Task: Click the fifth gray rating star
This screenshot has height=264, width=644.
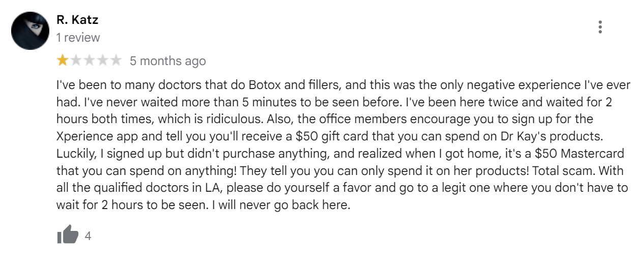Action: pos(116,61)
